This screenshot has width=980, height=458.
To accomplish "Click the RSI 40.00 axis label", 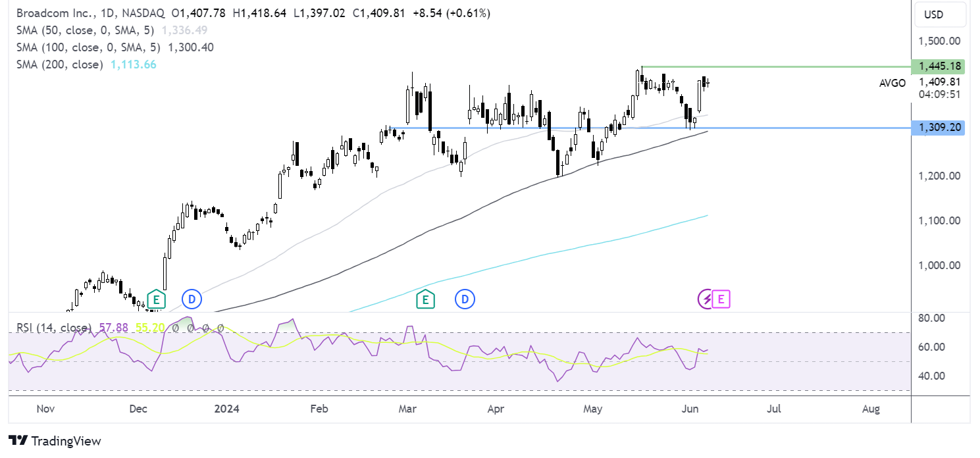I will point(931,376).
